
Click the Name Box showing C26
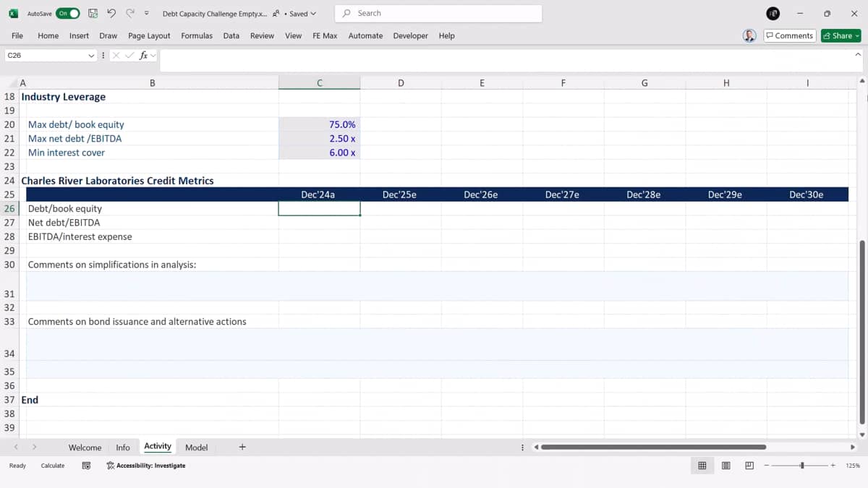pos(46,55)
